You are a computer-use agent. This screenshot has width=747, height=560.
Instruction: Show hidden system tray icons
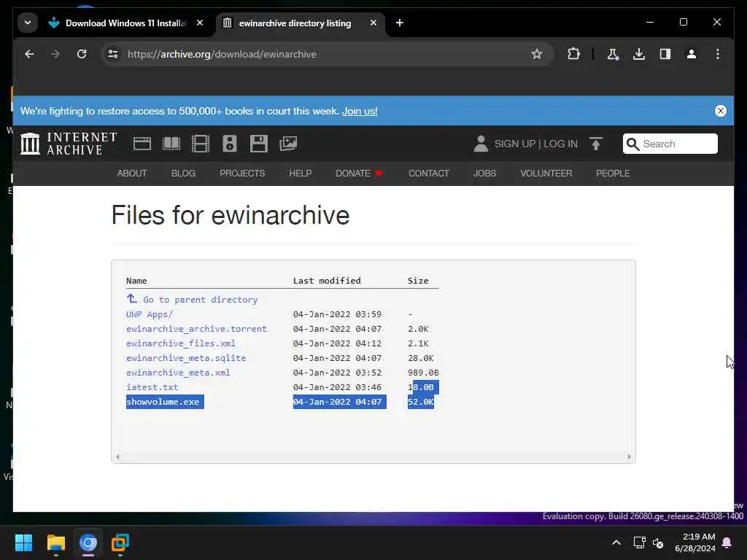tap(616, 542)
